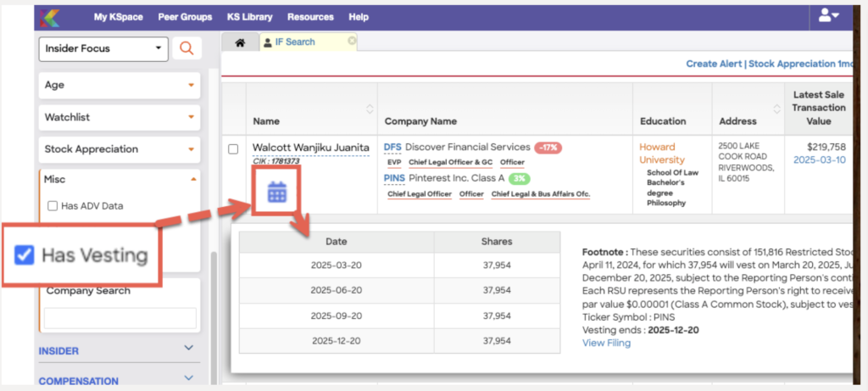Click the left panel vertical scrollbar
Screen dimensions: 868x391
214,316
